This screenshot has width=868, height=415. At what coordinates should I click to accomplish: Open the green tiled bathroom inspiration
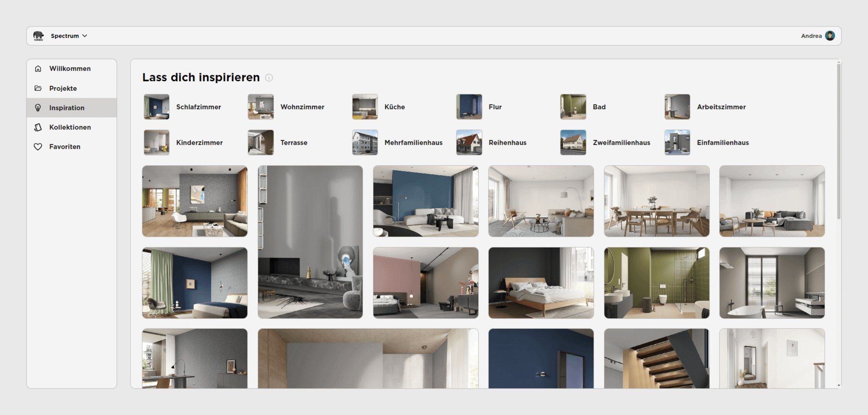pyautogui.click(x=656, y=282)
